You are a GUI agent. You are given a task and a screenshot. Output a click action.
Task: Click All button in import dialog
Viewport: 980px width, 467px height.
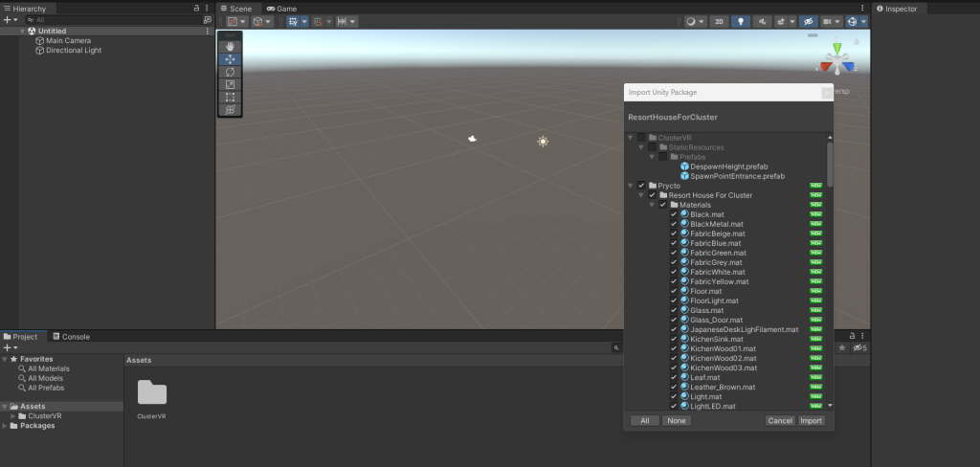tap(644, 421)
